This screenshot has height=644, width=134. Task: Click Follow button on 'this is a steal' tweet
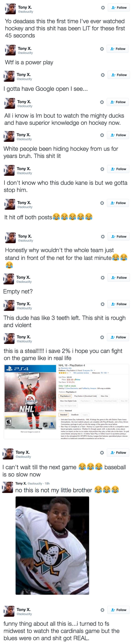coord(118,337)
